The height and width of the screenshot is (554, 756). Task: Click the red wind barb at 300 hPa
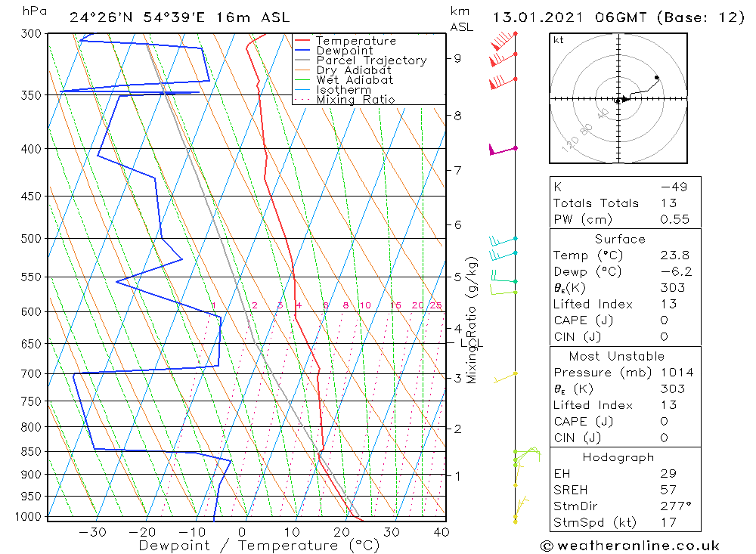click(x=503, y=41)
